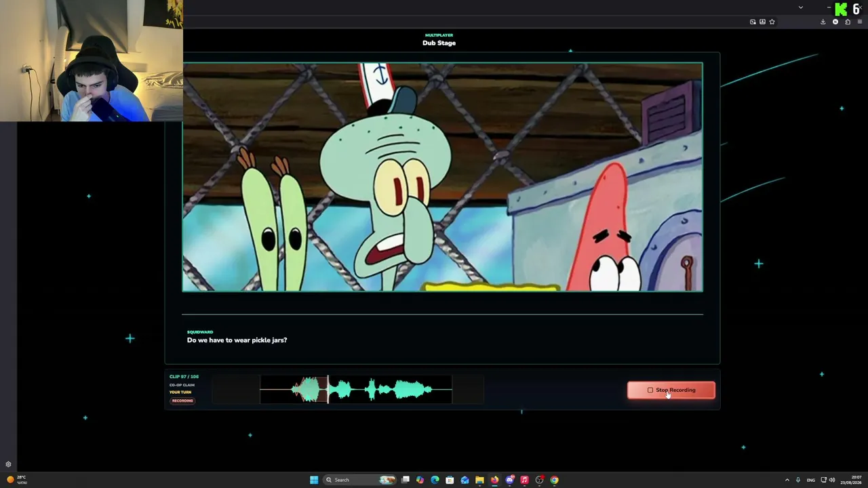Open the Music app from the taskbar
This screenshot has width=868, height=488.
(x=524, y=480)
